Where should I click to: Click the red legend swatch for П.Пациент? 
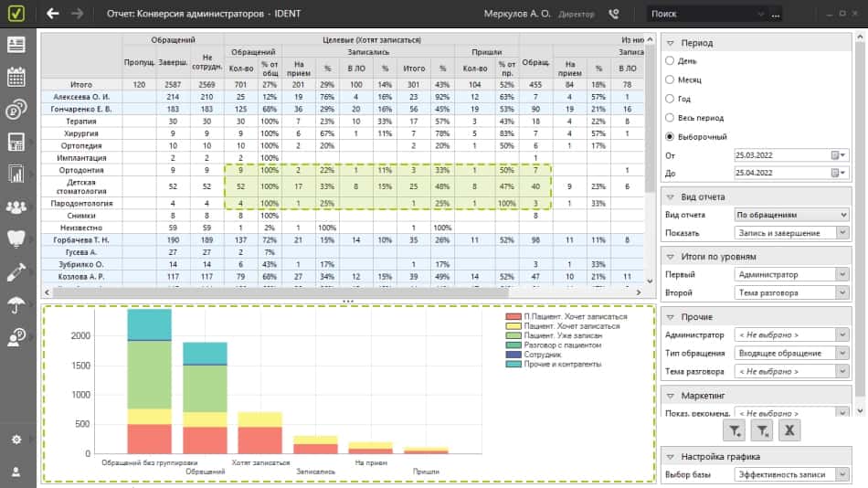[x=513, y=316]
